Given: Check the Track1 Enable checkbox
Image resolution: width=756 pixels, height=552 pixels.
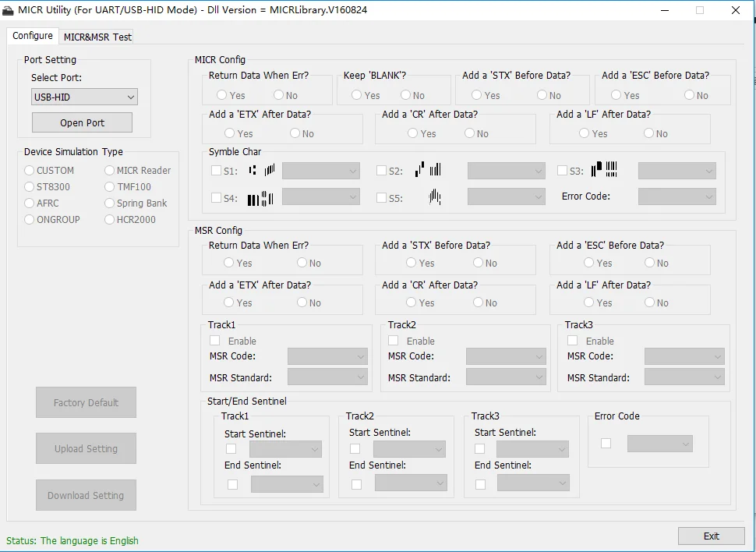Looking at the screenshot, I should pos(215,341).
